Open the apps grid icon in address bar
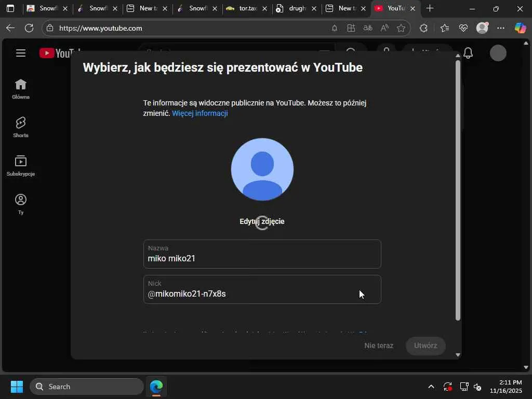Viewport: 532px width, 399px height. point(351,28)
